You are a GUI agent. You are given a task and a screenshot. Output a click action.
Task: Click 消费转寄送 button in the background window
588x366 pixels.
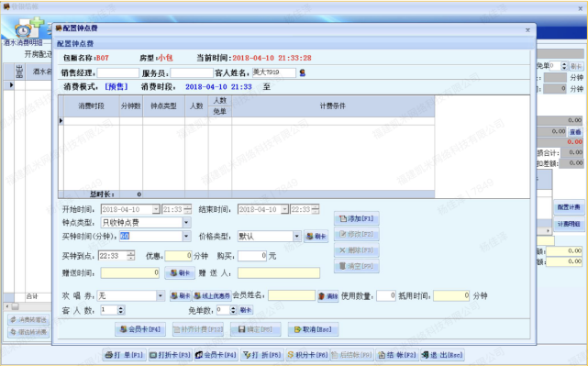(x=28, y=319)
